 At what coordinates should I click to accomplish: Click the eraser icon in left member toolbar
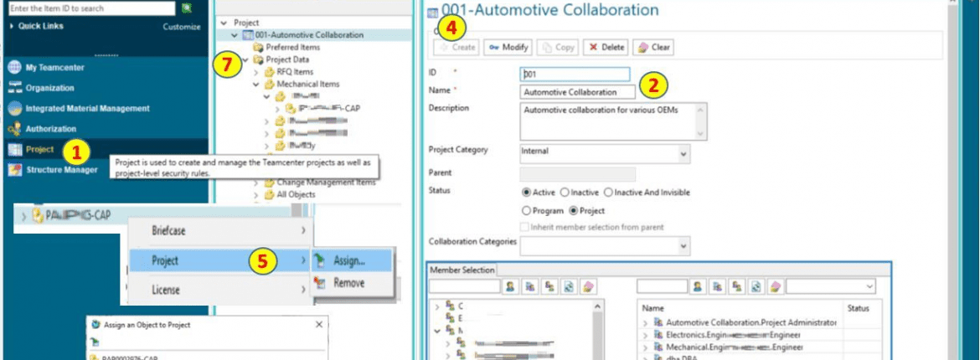[x=588, y=287]
